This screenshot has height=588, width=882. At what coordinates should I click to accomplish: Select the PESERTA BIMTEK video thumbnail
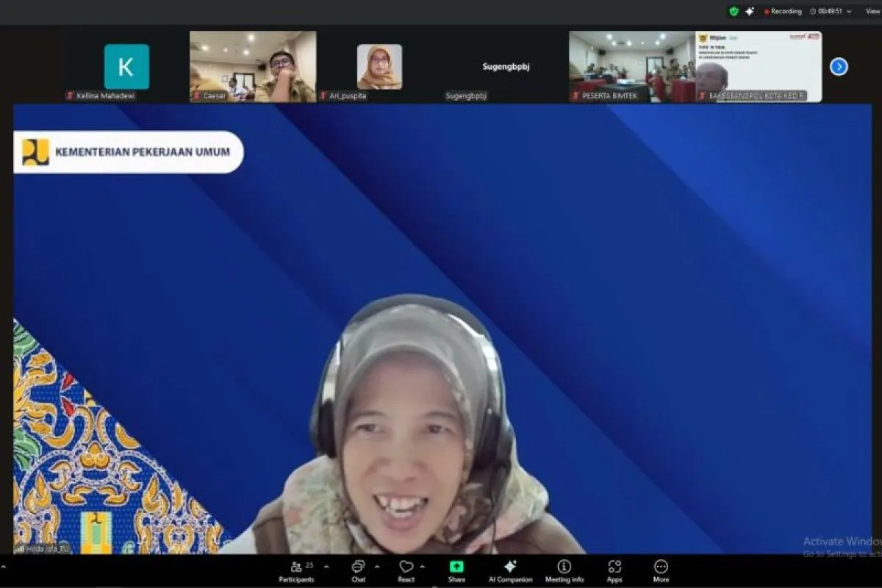(x=631, y=66)
